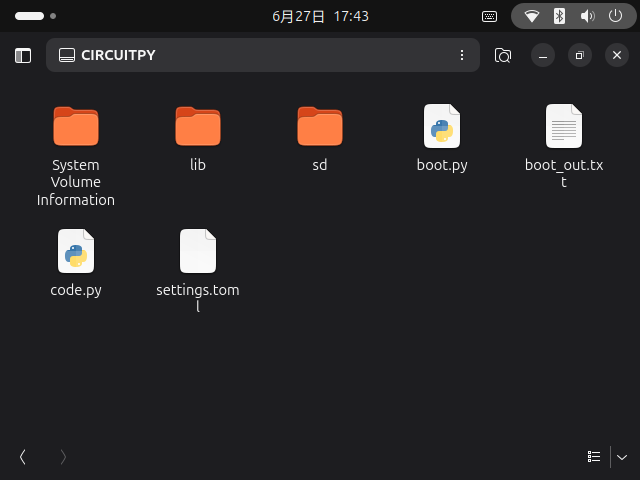Close the Files window

(x=617, y=55)
